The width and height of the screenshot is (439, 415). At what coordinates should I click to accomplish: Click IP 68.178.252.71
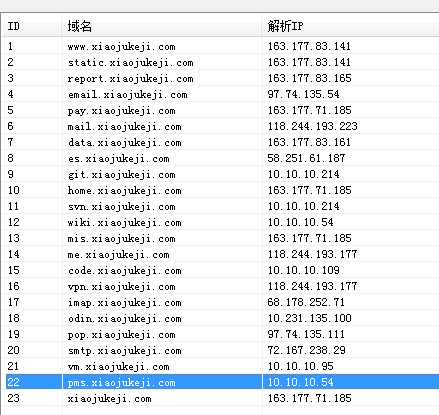coord(306,302)
